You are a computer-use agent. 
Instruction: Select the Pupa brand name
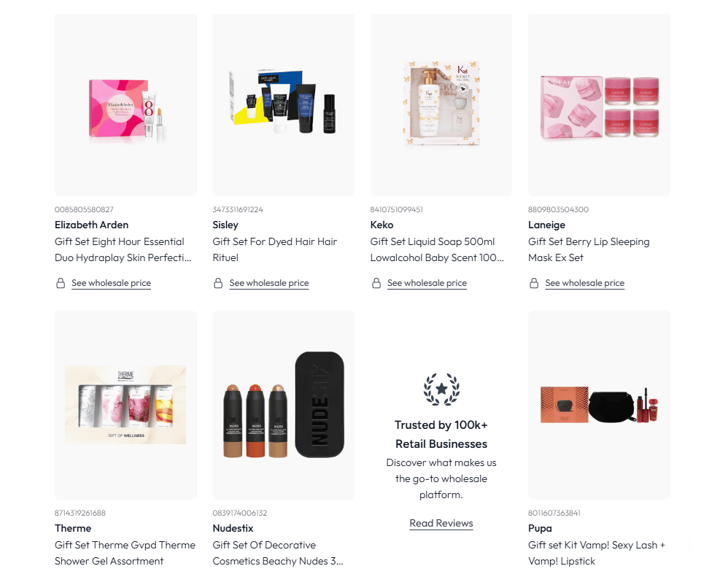540,528
